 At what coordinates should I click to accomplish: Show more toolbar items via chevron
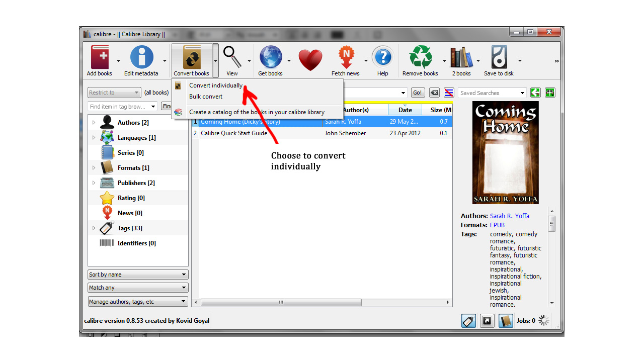(556, 61)
